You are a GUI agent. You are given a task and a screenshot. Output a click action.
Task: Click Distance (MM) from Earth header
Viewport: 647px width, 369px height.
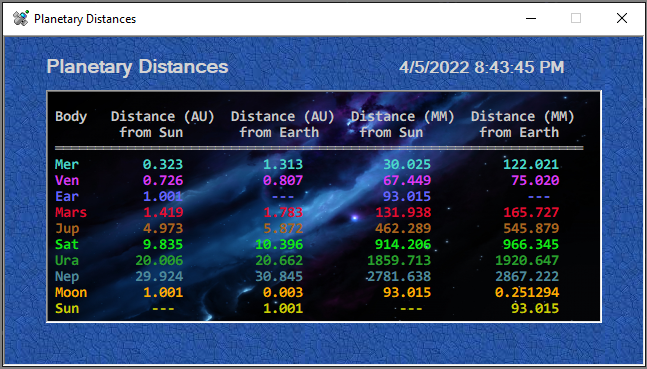pyautogui.click(x=523, y=124)
